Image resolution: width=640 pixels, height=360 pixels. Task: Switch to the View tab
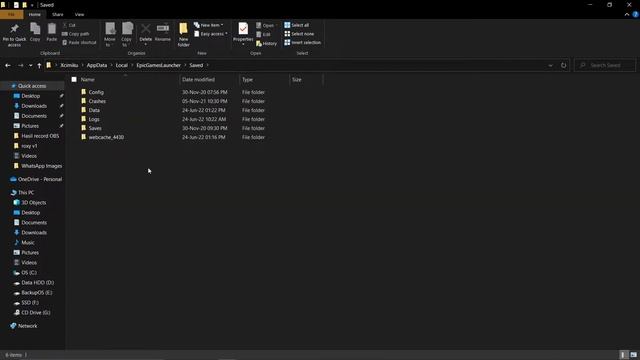tap(79, 14)
